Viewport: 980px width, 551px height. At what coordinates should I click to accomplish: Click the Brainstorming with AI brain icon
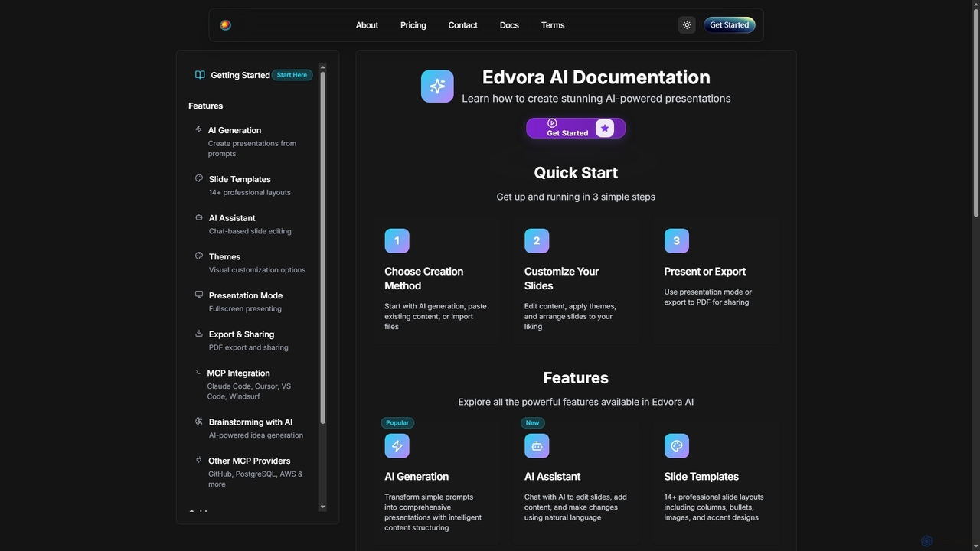[x=199, y=422]
